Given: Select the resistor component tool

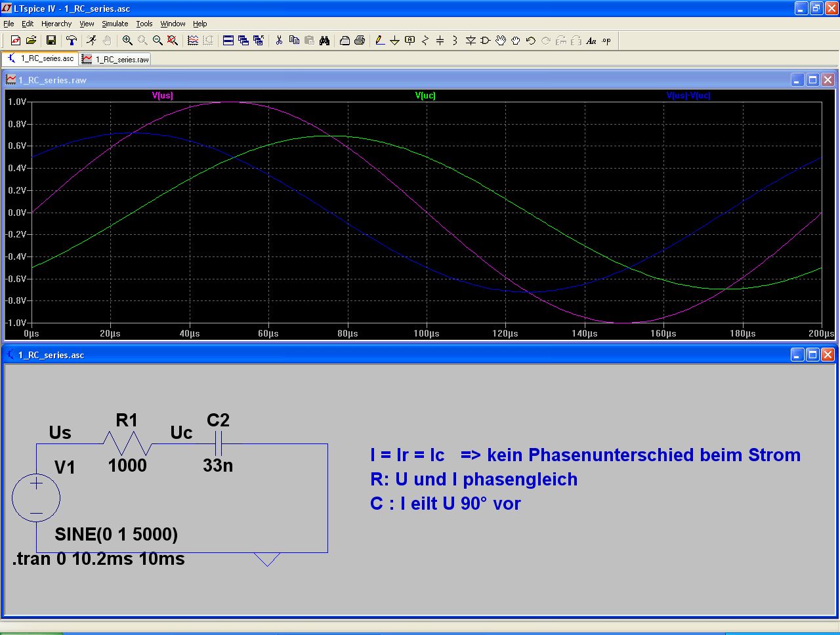Looking at the screenshot, I should point(425,41).
